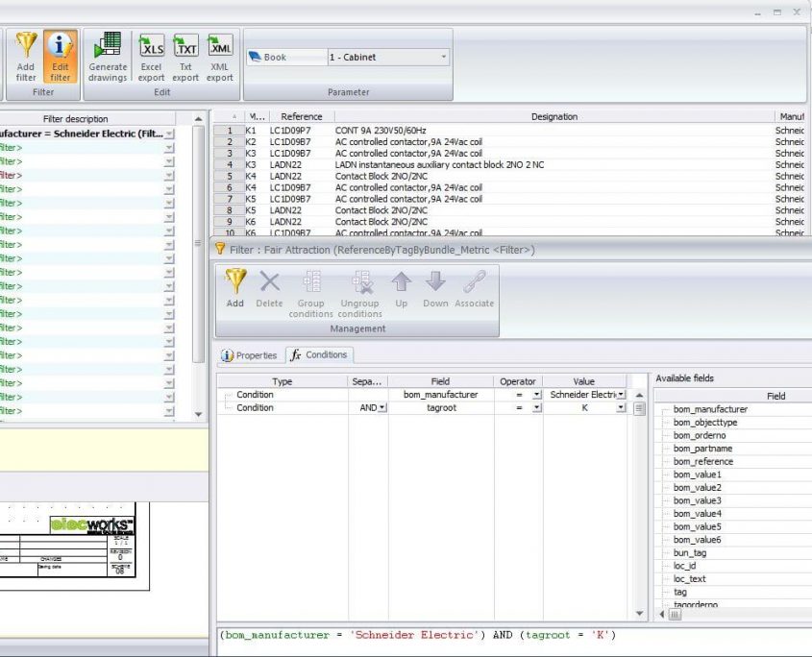Select bom_value4 field
Viewport: 812px width, 657px height.
click(697, 514)
